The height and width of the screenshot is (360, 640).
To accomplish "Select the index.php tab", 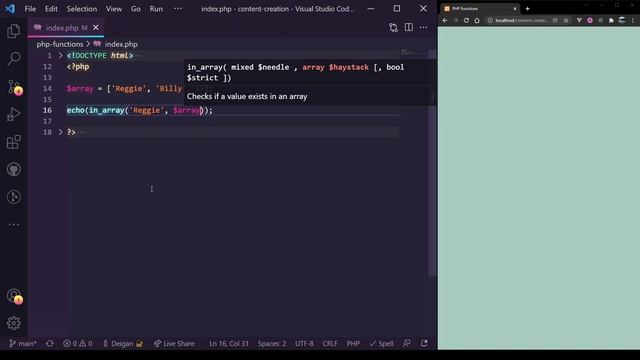I will [66, 27].
